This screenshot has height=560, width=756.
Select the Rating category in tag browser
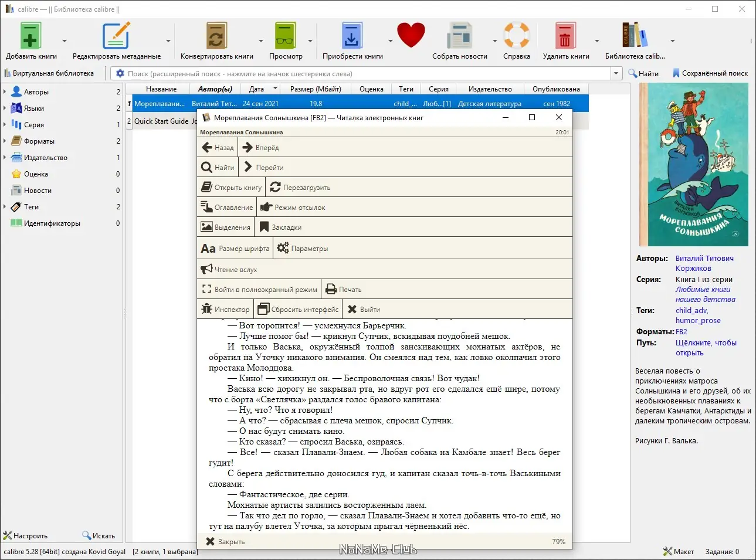tap(36, 174)
